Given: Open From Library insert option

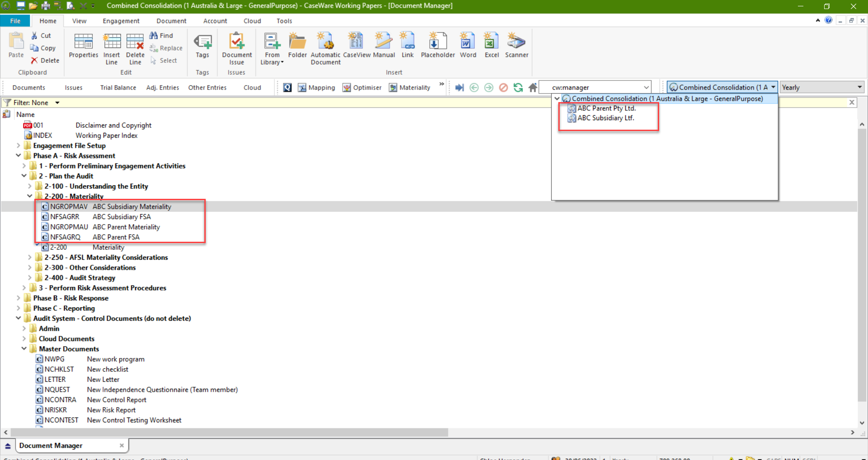Looking at the screenshot, I should point(272,49).
